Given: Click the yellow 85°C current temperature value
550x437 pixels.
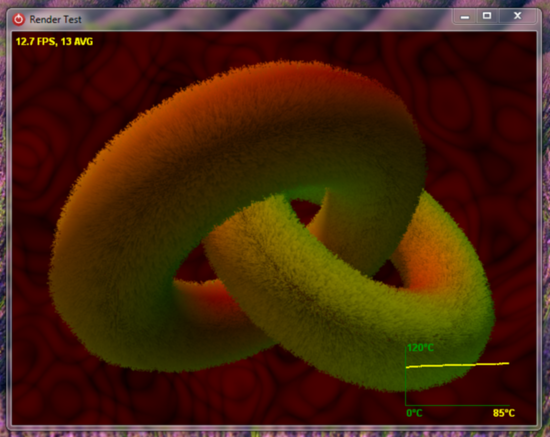Looking at the screenshot, I should [x=504, y=413].
